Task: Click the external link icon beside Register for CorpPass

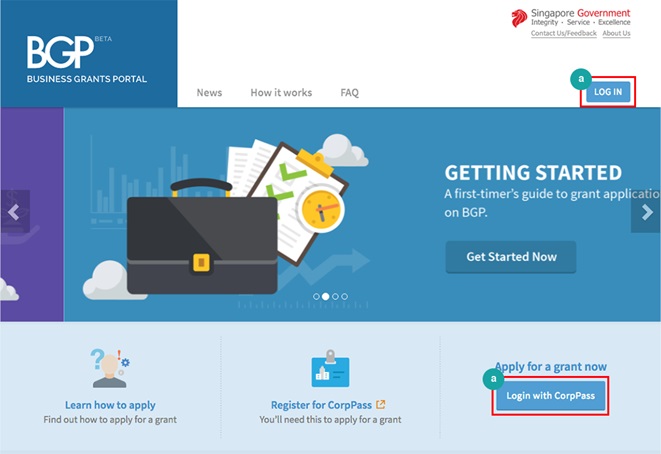Action: [381, 404]
